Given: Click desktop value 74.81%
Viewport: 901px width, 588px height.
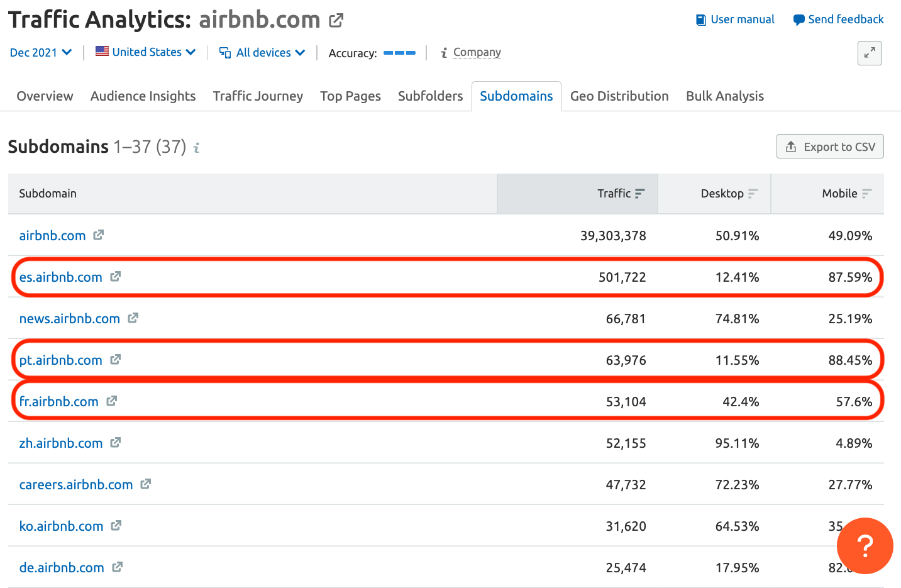Looking at the screenshot, I should (737, 319).
